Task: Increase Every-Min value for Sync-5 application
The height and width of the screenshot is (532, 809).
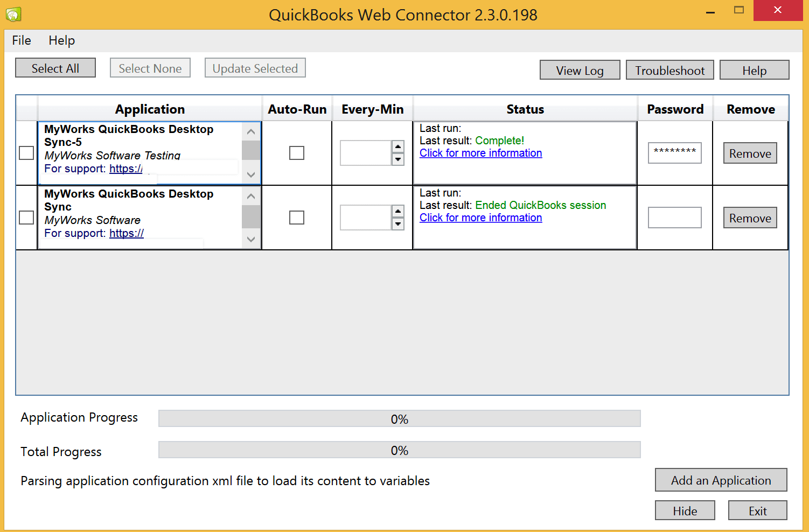Action: click(398, 147)
